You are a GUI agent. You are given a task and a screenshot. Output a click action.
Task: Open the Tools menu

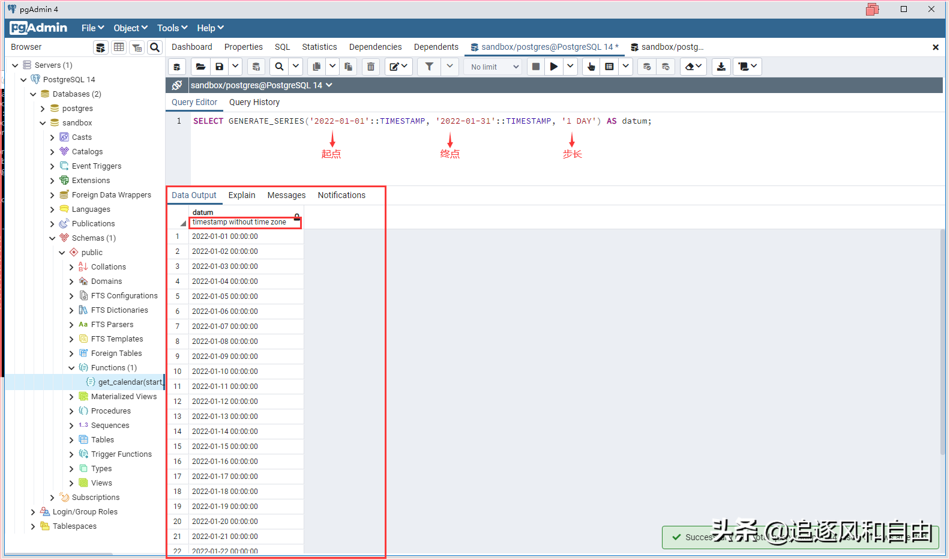(172, 28)
